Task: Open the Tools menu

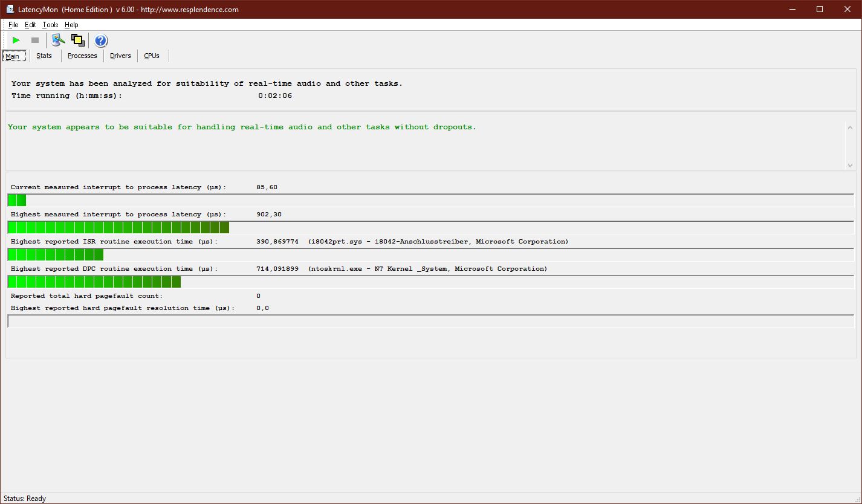Action: click(50, 25)
